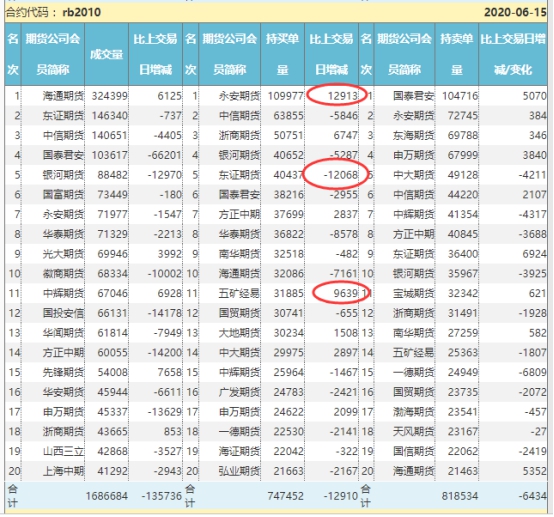Image resolution: width=554 pixels, height=517 pixels.
Task: Select the circled value 9639
Action: 346,293
